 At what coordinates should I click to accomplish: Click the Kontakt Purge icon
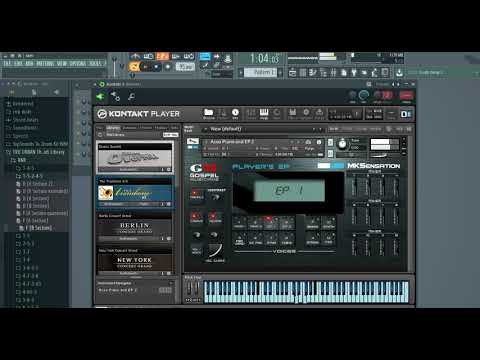319,113
